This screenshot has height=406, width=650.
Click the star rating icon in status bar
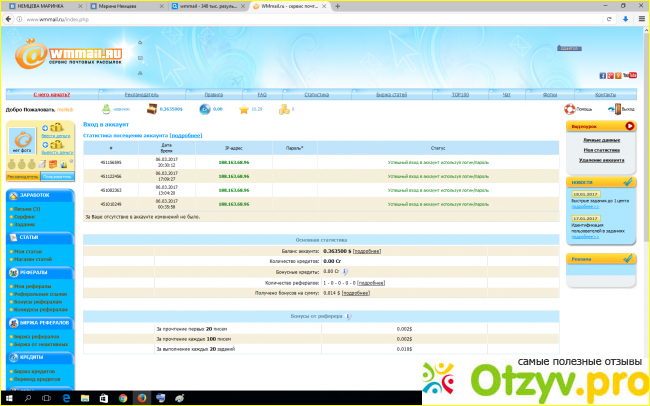[242, 108]
